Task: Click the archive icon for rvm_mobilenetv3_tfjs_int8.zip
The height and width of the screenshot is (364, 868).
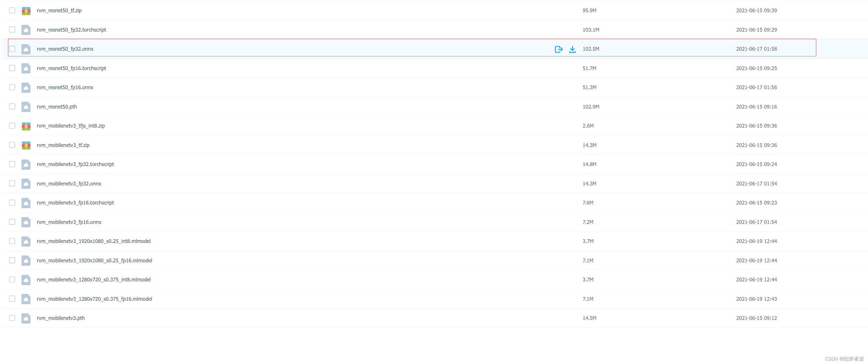Action: tap(26, 126)
